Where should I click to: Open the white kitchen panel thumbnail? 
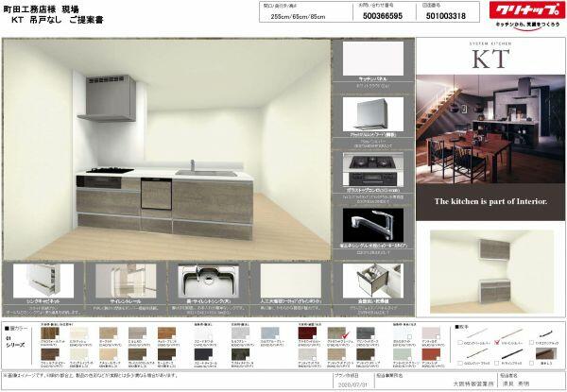373,59
